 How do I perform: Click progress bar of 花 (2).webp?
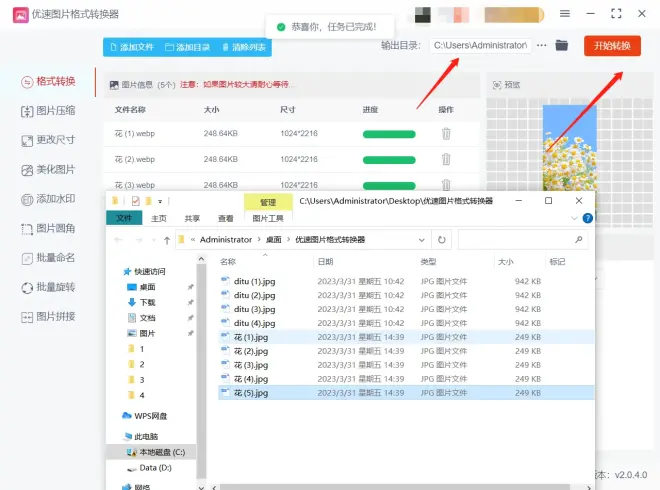[x=389, y=160]
